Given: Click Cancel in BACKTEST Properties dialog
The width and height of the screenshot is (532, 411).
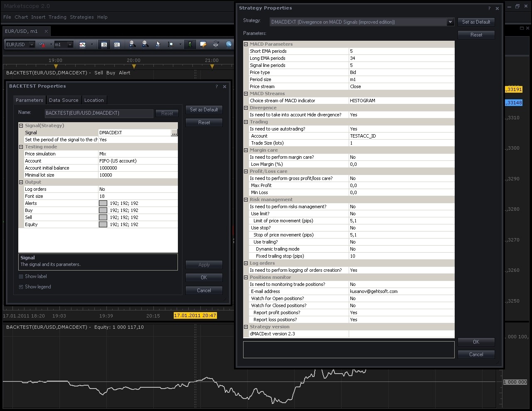Looking at the screenshot, I should click(x=204, y=290).
